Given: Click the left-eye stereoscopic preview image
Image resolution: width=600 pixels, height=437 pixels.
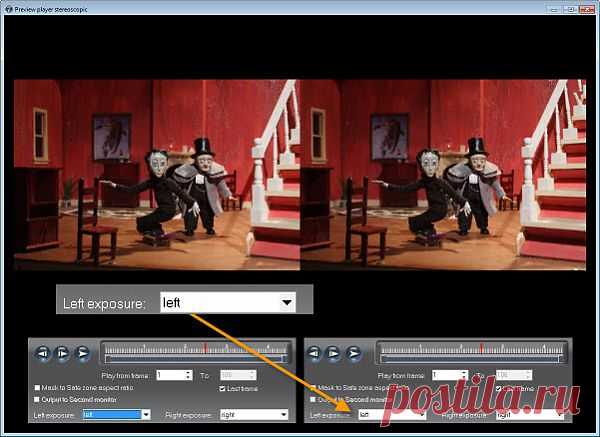Looking at the screenshot, I should pyautogui.click(x=157, y=175).
